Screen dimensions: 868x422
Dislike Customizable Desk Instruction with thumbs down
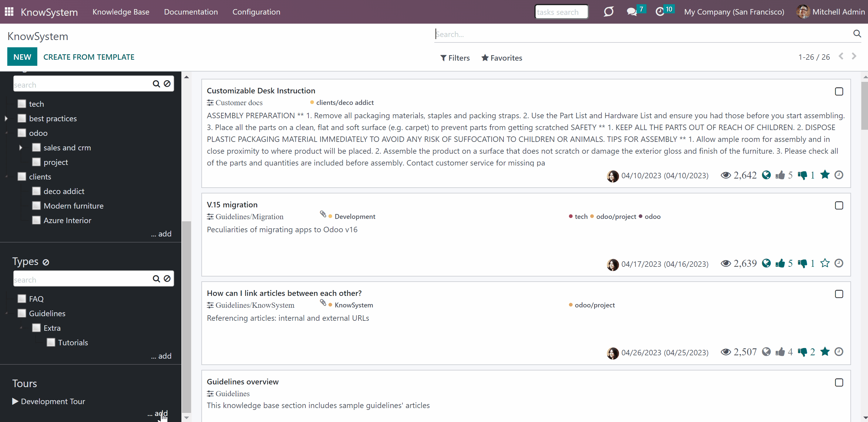point(802,175)
